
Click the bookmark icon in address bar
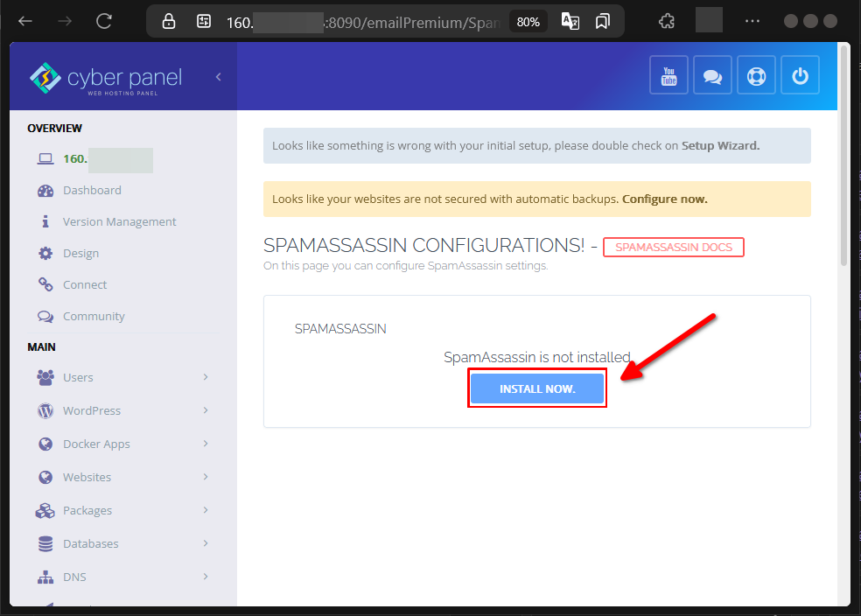pyautogui.click(x=602, y=21)
